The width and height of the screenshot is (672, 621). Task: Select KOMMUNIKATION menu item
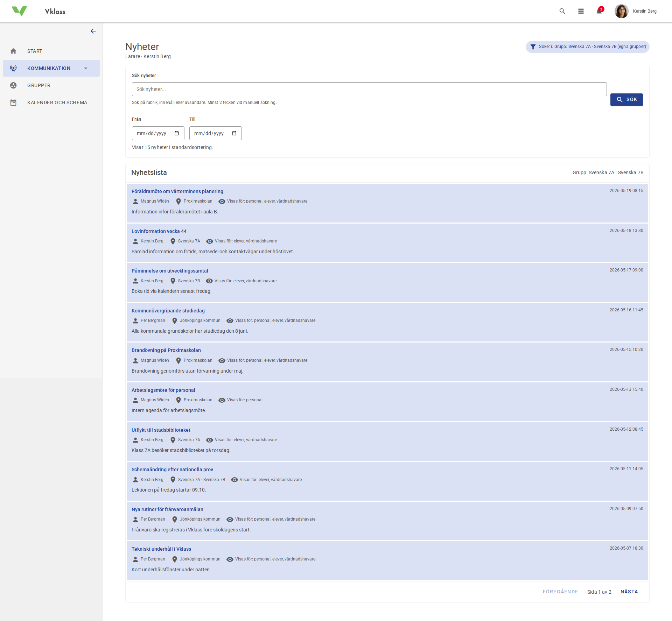click(51, 68)
